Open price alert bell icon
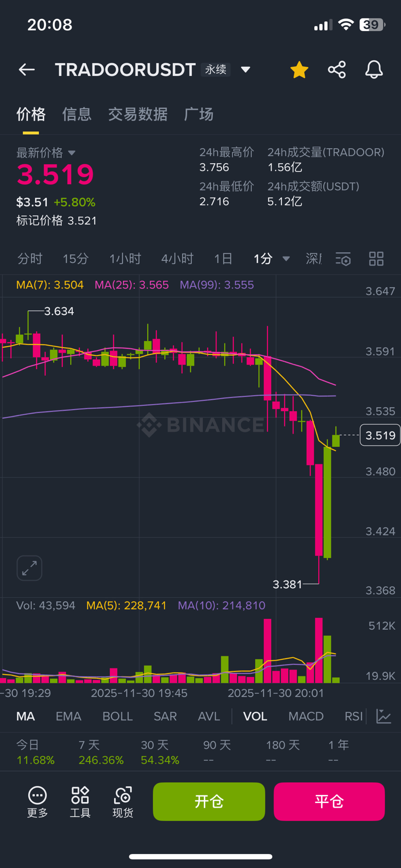 (374, 70)
